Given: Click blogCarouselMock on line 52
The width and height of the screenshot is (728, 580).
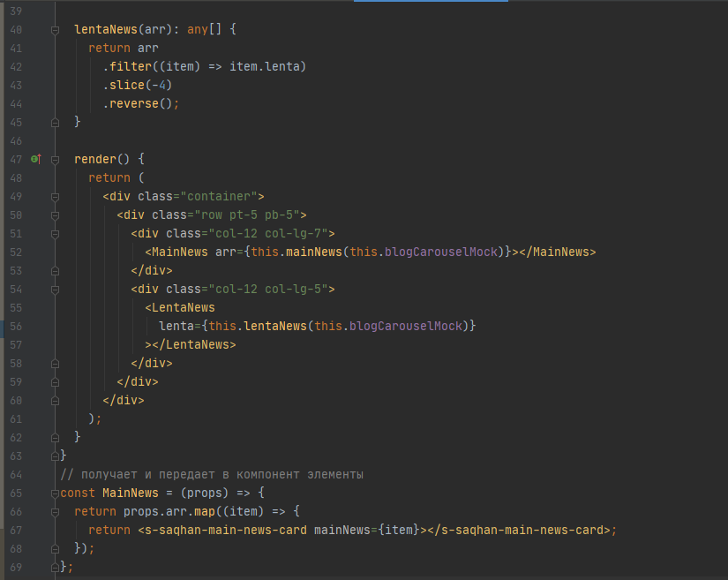Looking at the screenshot, I should coord(441,252).
